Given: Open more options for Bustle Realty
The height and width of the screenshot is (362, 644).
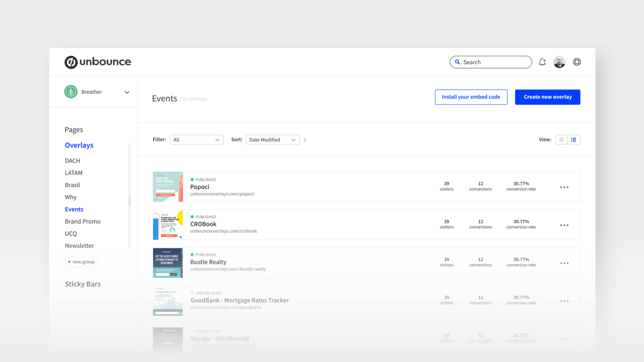Looking at the screenshot, I should [564, 263].
